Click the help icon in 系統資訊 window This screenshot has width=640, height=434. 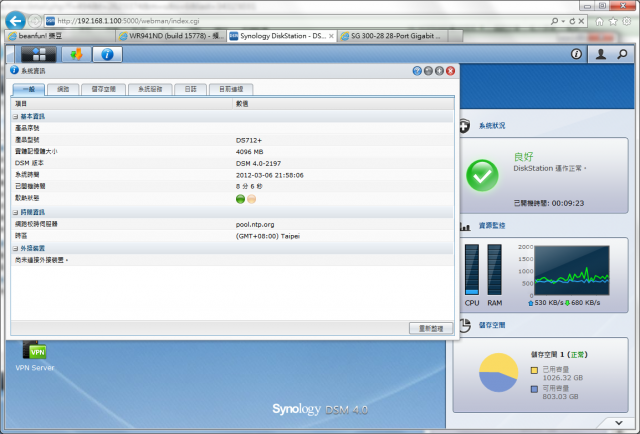coord(417,71)
